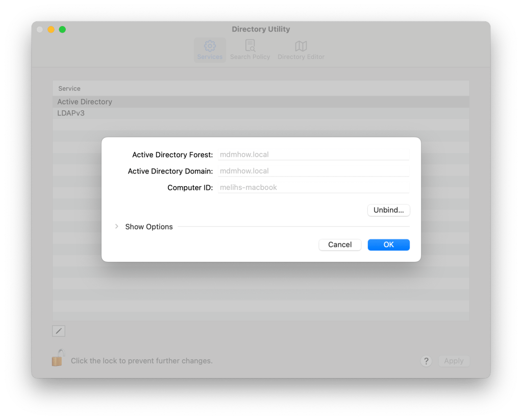522x420 pixels.
Task: Click the Active Directory Forest field
Action: pyautogui.click(x=313, y=154)
